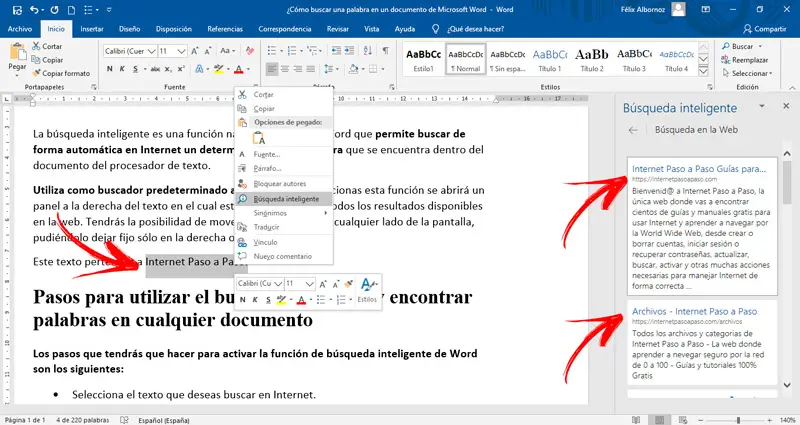
Task: Sort text with the A-Z icon
Action: click(368, 51)
